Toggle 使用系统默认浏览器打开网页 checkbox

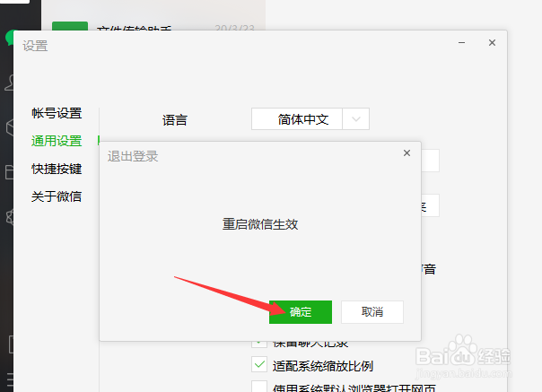(x=259, y=387)
